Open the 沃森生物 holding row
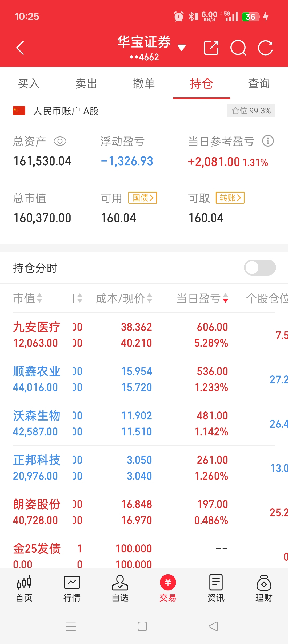This screenshot has height=644, width=288. tap(144, 423)
